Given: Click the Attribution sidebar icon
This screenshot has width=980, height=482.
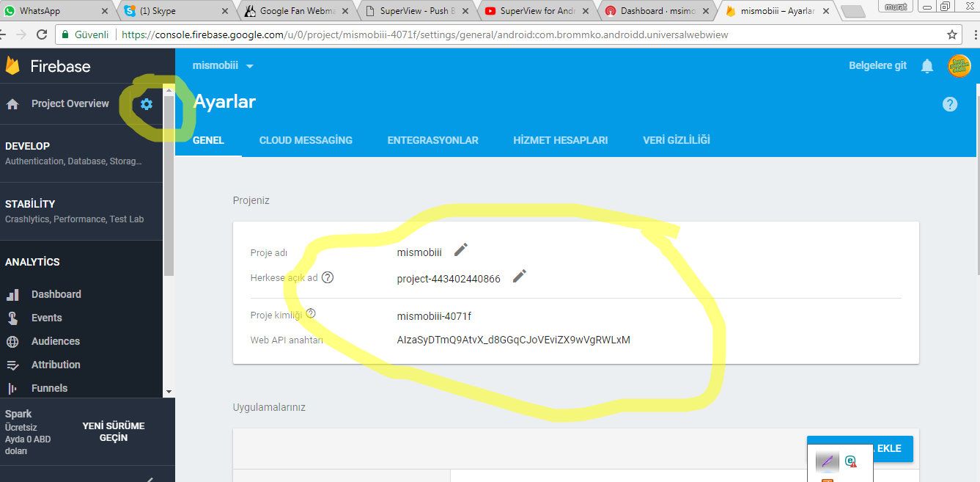Looking at the screenshot, I should tap(12, 365).
